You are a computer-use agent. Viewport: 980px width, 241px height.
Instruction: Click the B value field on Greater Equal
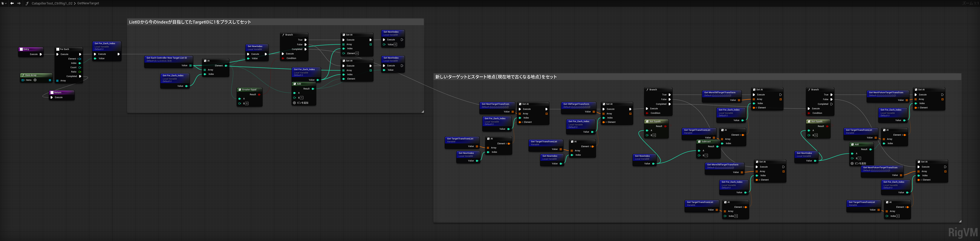247,103
